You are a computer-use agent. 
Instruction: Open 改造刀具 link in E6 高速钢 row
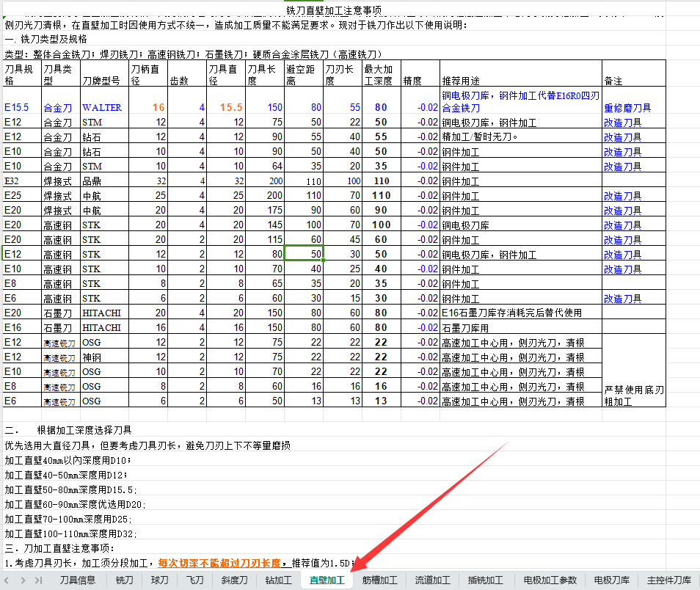pyautogui.click(x=622, y=299)
